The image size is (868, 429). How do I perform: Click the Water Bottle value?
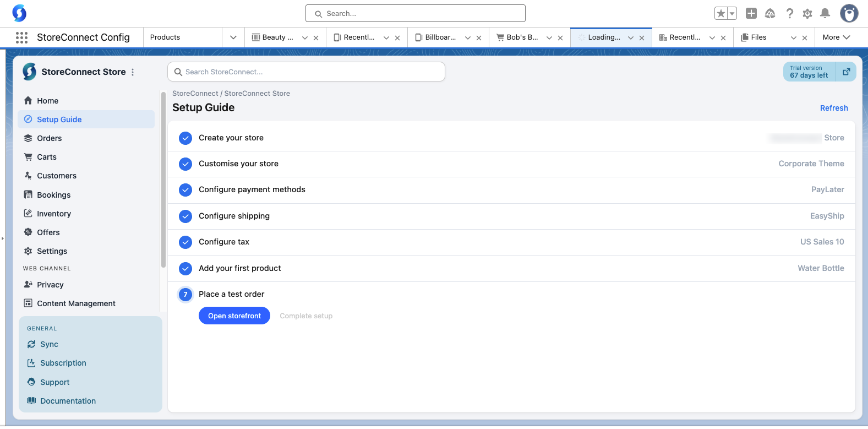(x=821, y=268)
